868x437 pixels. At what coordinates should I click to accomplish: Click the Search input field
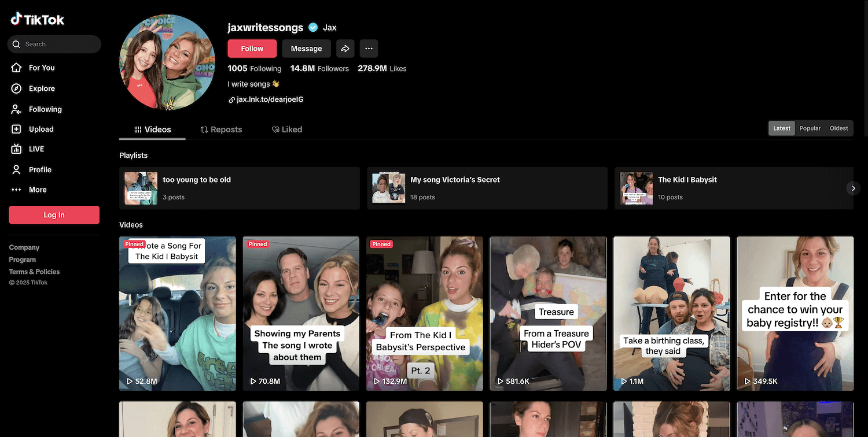coord(58,44)
